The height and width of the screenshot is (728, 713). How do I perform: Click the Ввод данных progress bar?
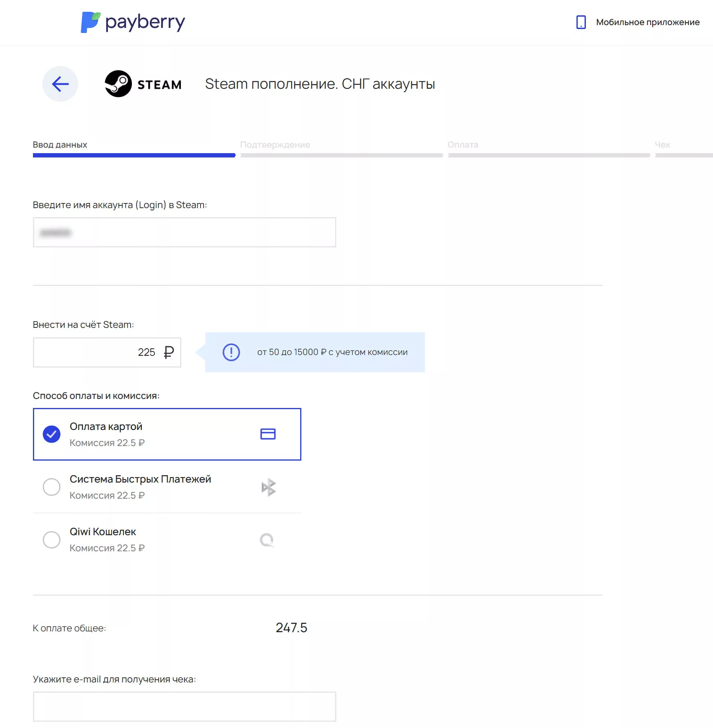(x=134, y=155)
